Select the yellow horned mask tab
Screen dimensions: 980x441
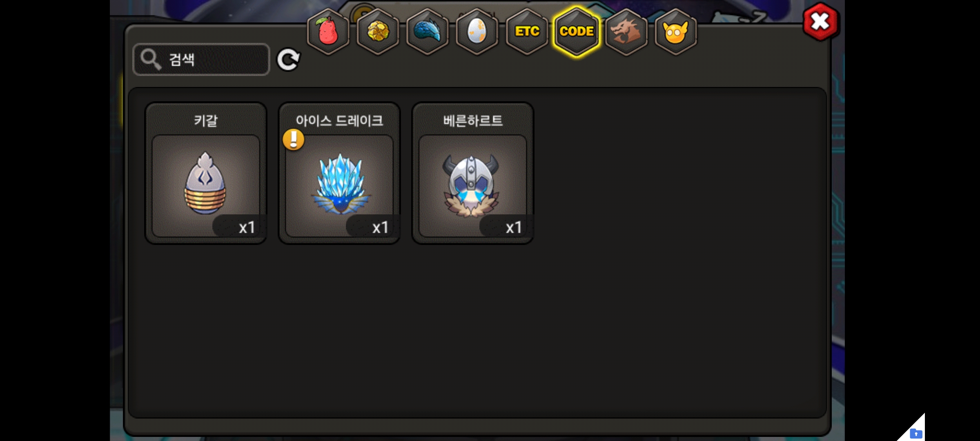click(x=676, y=31)
